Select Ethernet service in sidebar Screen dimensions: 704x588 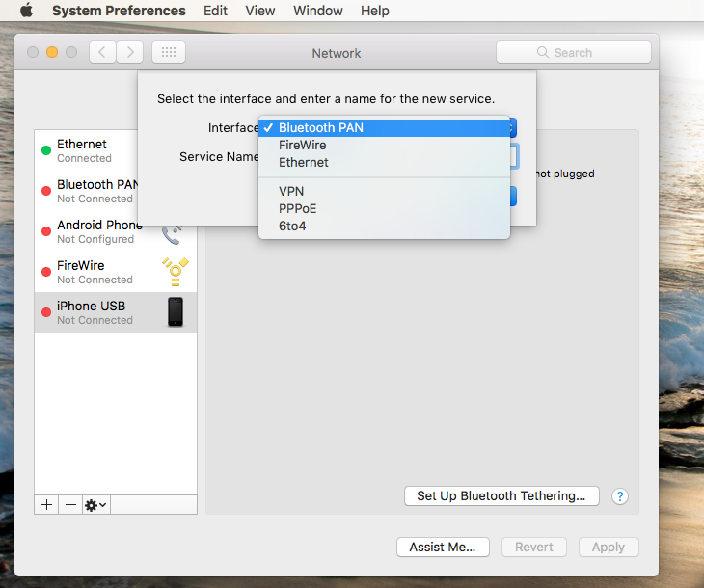pos(86,150)
